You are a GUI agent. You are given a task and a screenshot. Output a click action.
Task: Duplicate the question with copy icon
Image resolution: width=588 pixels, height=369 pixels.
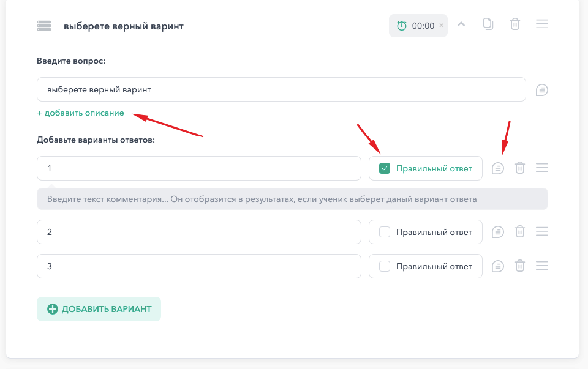pyautogui.click(x=488, y=24)
